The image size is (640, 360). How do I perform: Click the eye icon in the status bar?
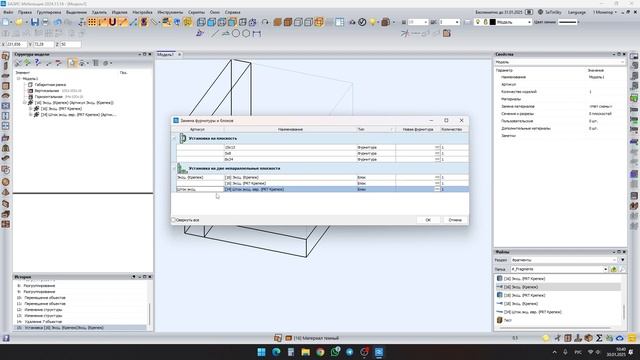[620, 338]
